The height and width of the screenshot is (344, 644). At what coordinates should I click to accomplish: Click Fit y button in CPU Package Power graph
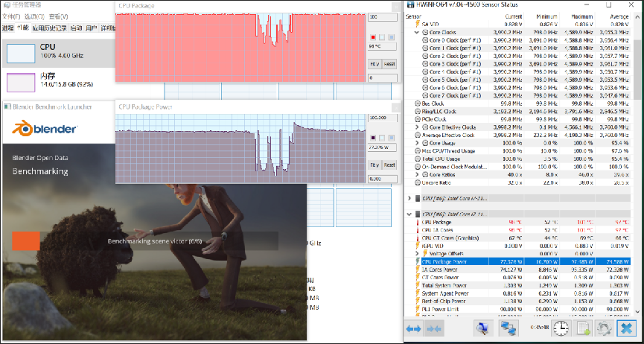pos(374,165)
